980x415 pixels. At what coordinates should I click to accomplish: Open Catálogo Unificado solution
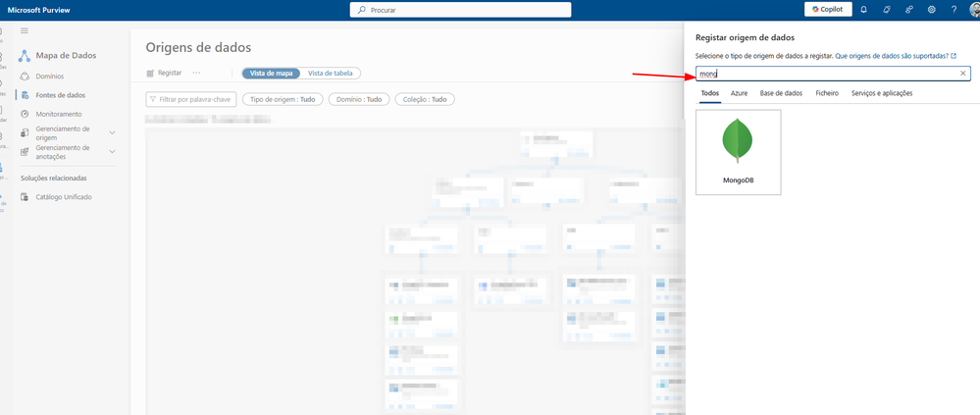tap(63, 197)
